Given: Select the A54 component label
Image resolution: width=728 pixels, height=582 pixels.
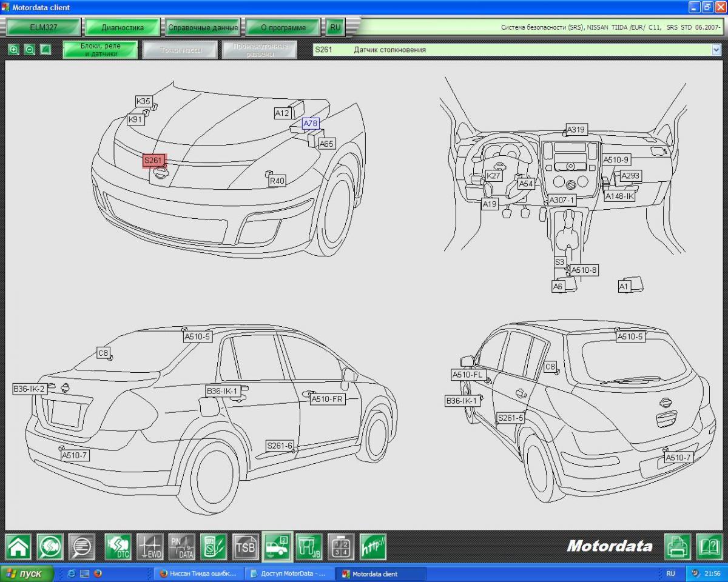Looking at the screenshot, I should 526,184.
